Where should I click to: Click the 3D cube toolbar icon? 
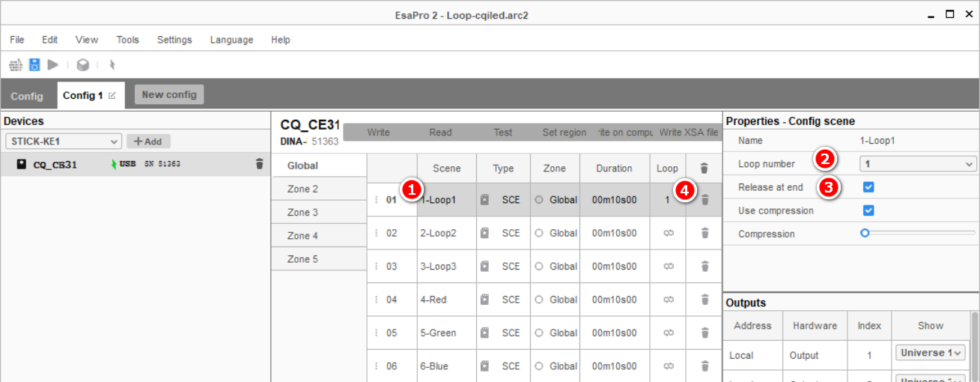click(83, 65)
